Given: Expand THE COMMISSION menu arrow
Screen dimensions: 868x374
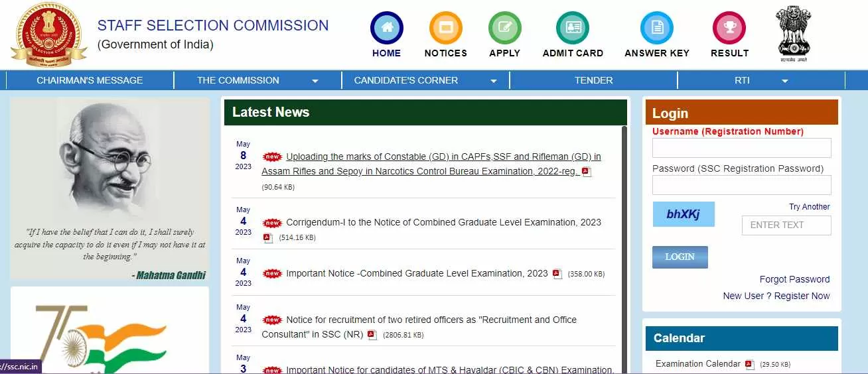Looking at the screenshot, I should 315,81.
